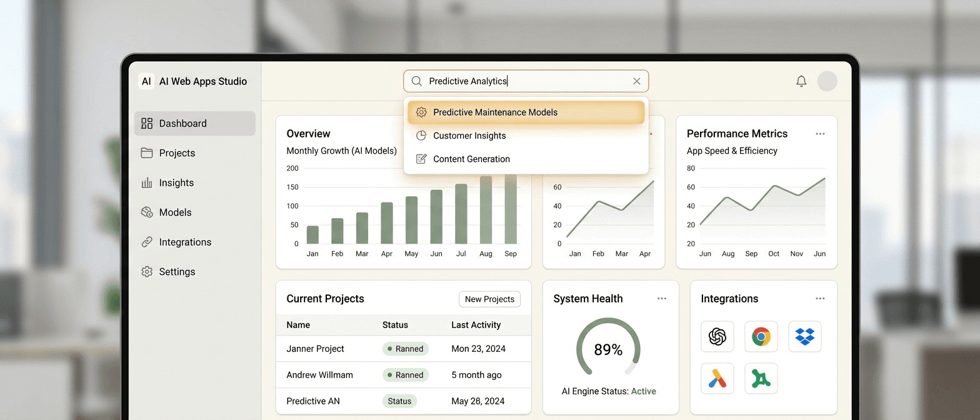Click the Jan bar in Monthly Growth chart
The image size is (980, 420).
[312, 235]
